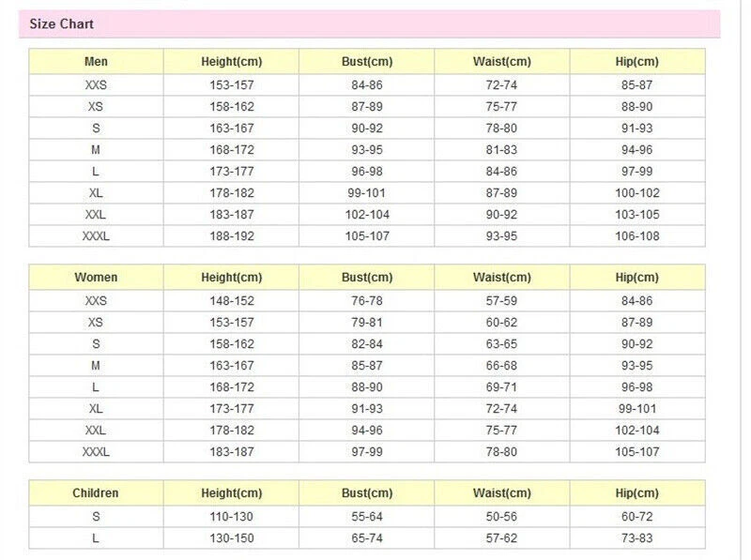This screenshot has width=751, height=560.
Task: Click Bust(cm) header in Women table
Action: (x=366, y=278)
